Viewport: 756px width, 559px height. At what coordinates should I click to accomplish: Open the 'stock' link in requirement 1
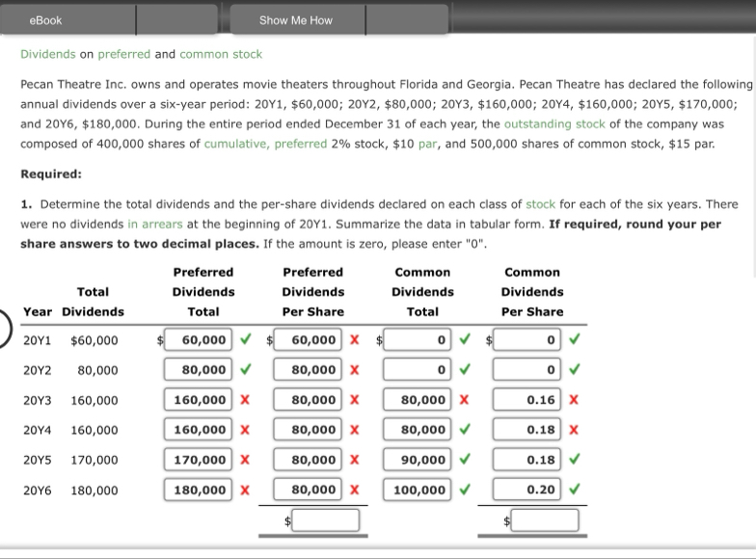tap(540, 204)
